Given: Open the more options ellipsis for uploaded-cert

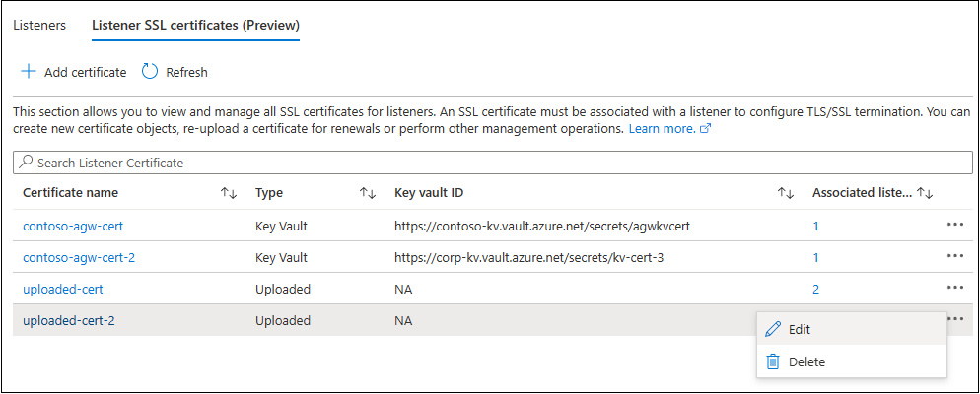Looking at the screenshot, I should tap(953, 289).
